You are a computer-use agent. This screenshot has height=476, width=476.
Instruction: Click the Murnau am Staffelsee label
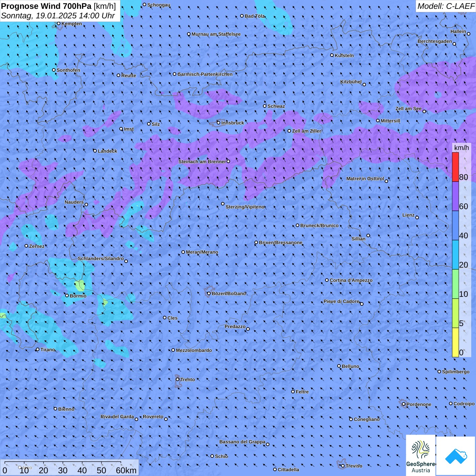216,34
